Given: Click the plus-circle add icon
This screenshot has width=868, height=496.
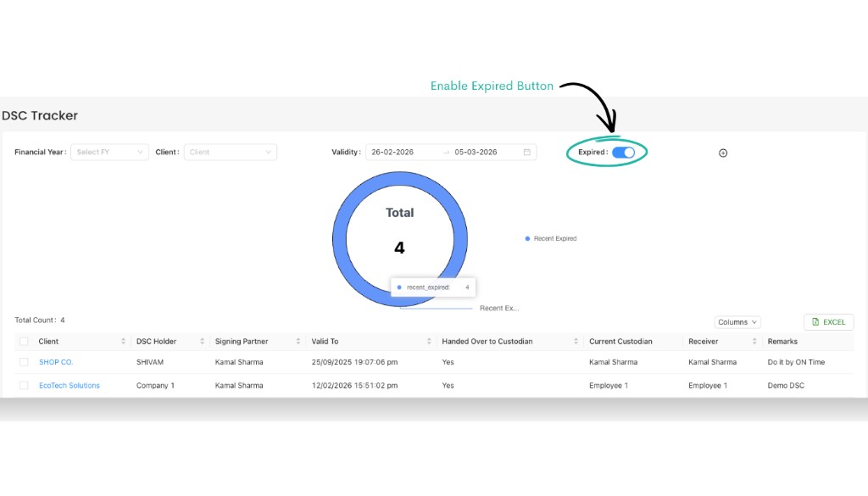Looking at the screenshot, I should tap(723, 153).
